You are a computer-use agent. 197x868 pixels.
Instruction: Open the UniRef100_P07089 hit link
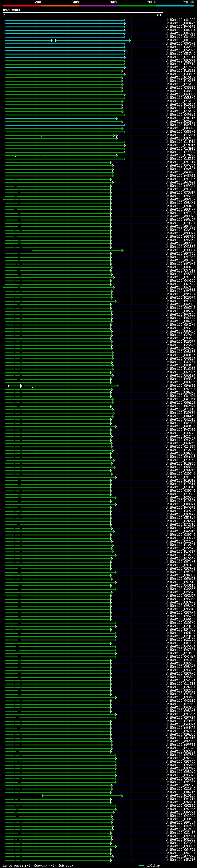tap(180, 430)
